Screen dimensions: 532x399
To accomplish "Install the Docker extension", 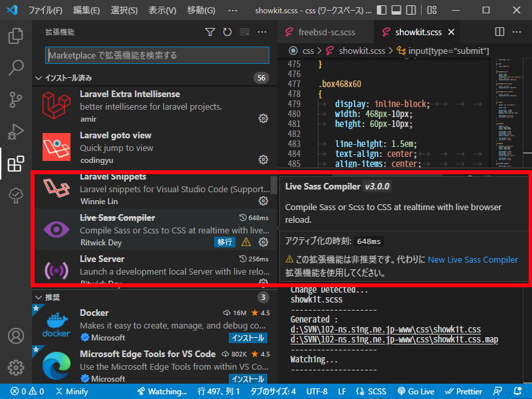I will click(x=248, y=338).
